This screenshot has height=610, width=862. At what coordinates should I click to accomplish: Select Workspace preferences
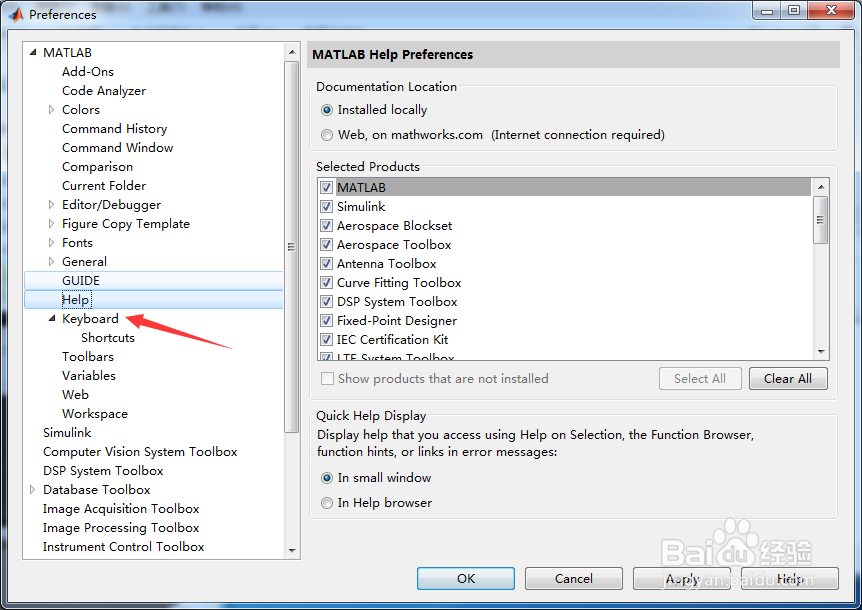click(95, 414)
